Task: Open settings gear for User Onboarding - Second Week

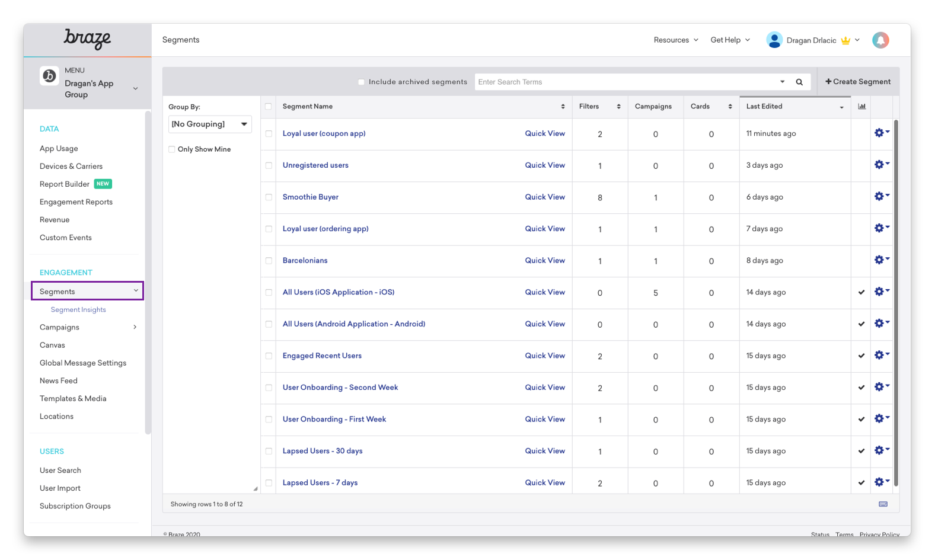Action: click(882, 387)
